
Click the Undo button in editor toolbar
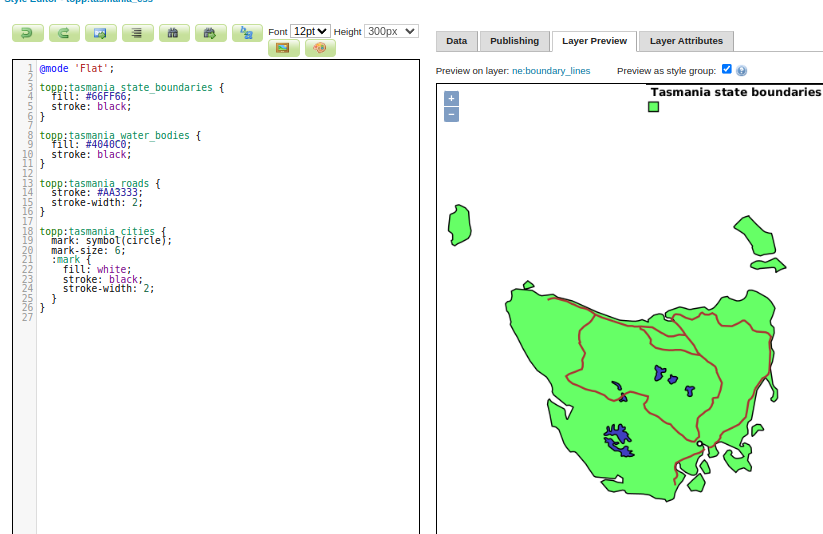(27, 33)
